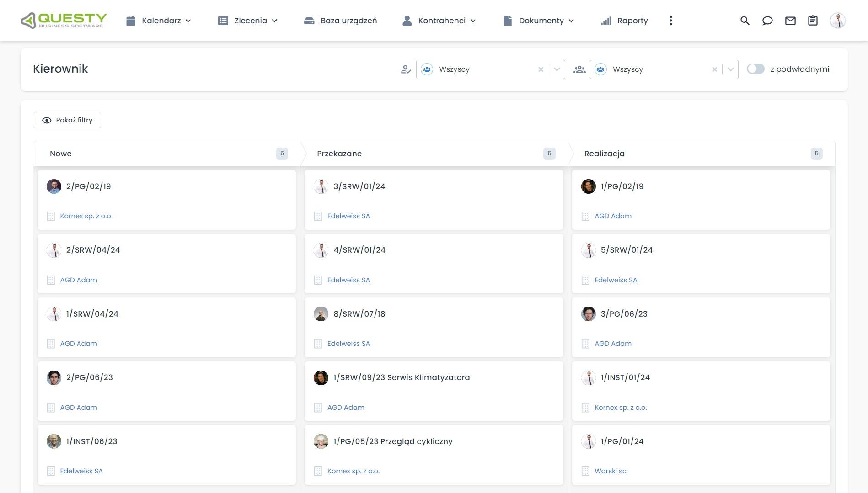
Task: Clear the second Wszyscy filter selection
Action: coord(714,69)
